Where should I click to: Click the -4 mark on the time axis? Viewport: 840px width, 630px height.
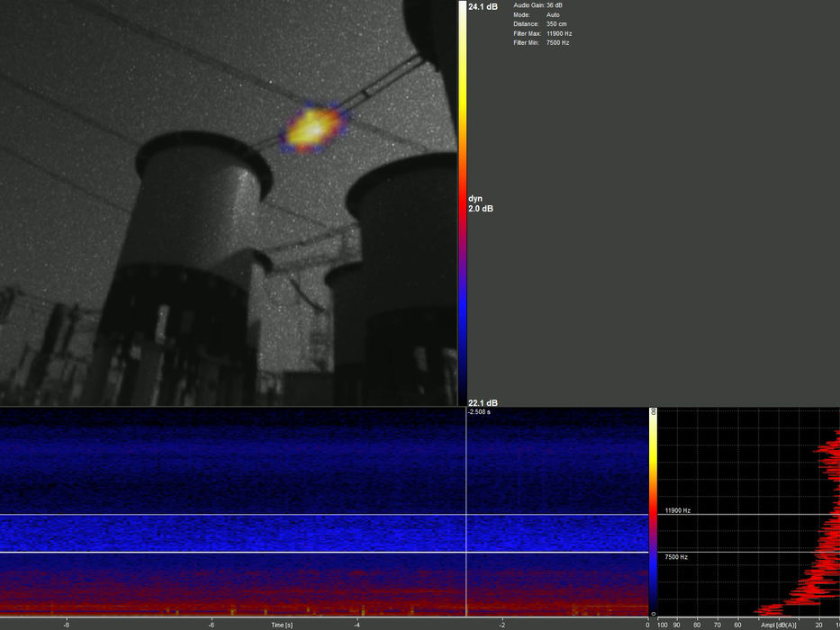click(x=357, y=625)
